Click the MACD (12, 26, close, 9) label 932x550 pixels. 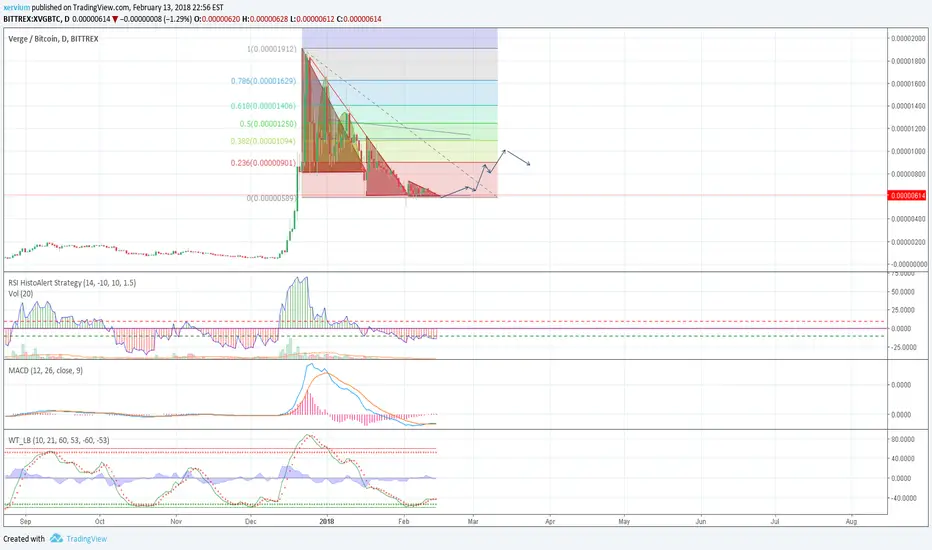pos(46,370)
